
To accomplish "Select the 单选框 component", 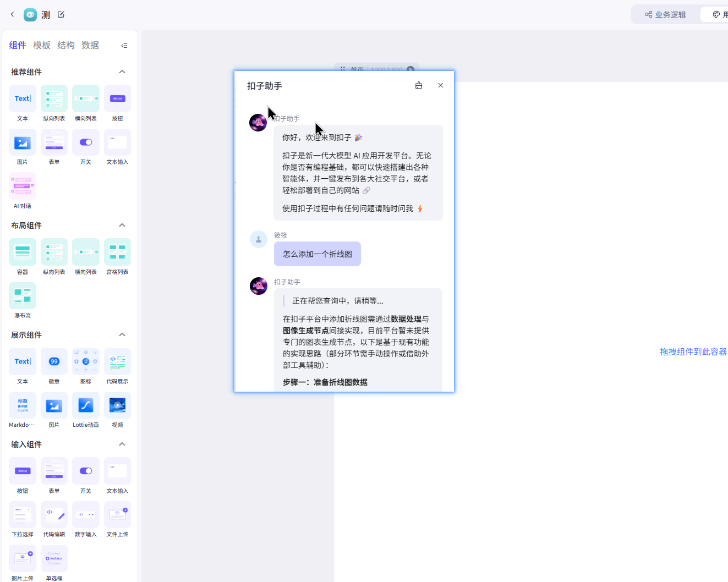I will [54, 563].
